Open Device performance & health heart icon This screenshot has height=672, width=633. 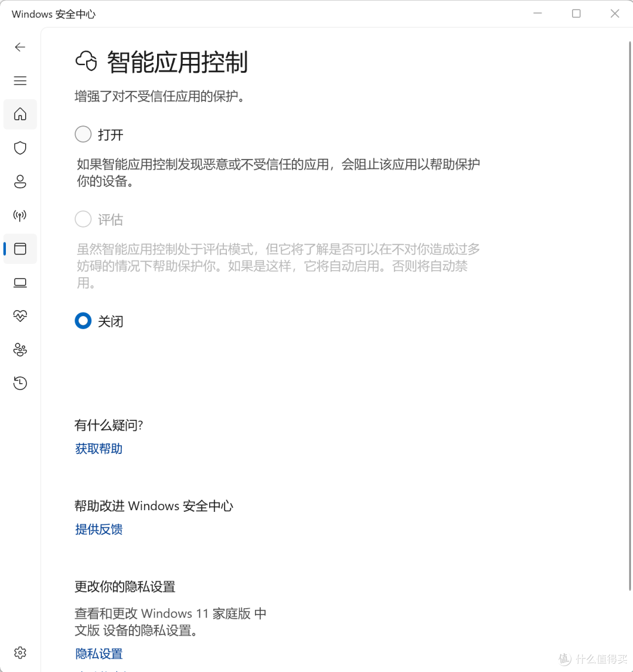(x=20, y=316)
